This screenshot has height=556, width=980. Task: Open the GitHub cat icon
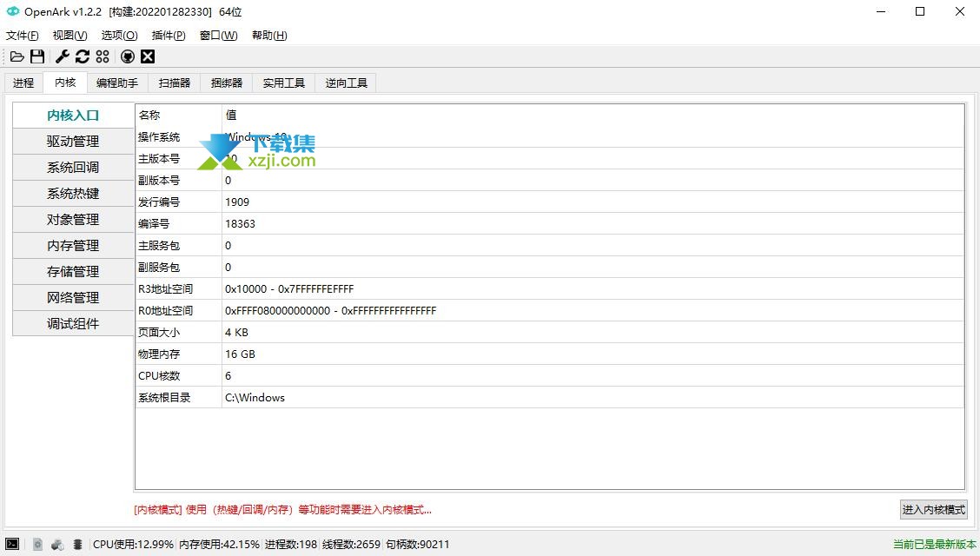tap(128, 56)
